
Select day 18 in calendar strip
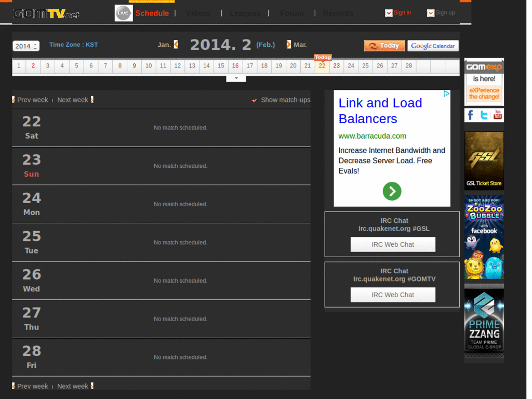(264, 66)
